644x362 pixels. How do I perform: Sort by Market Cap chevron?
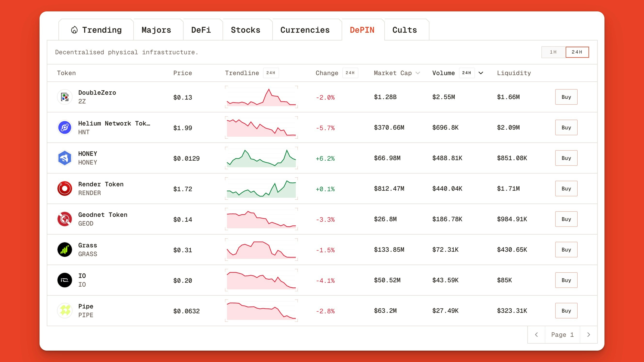418,73
